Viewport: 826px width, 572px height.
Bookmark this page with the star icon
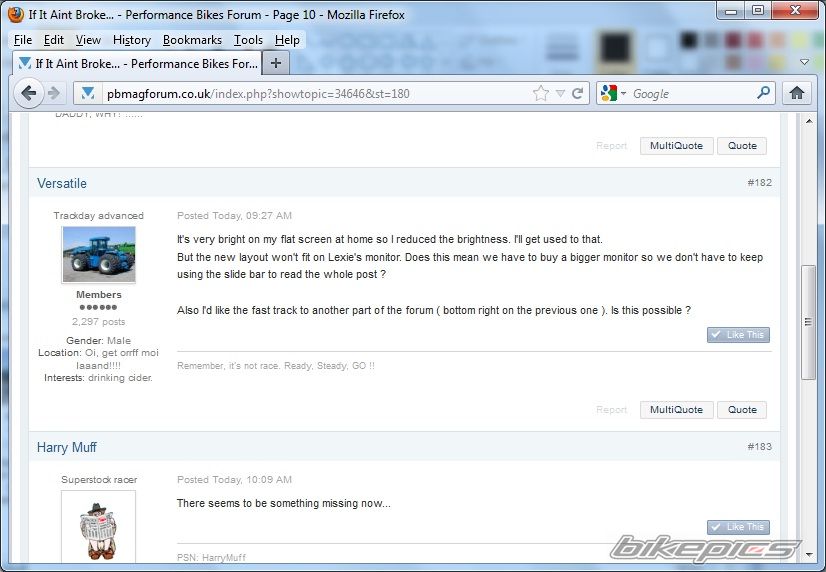click(x=541, y=93)
